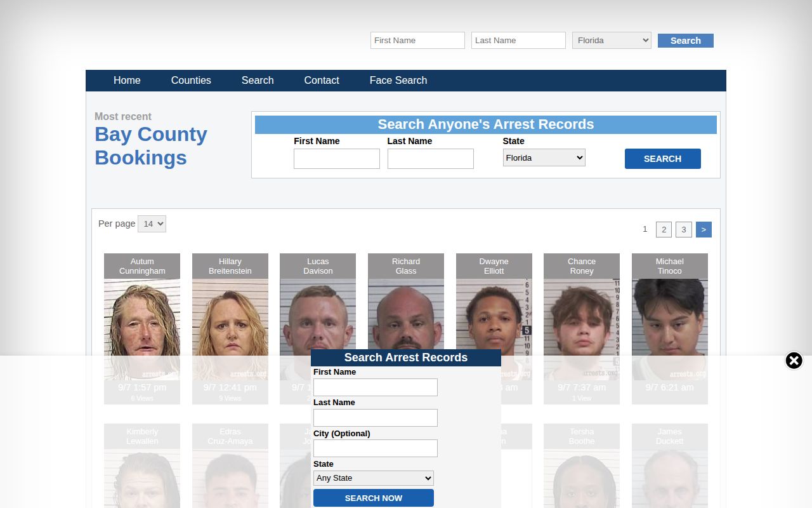
Task: Open Hillary Breitenstein's booking photo
Action: [230, 330]
